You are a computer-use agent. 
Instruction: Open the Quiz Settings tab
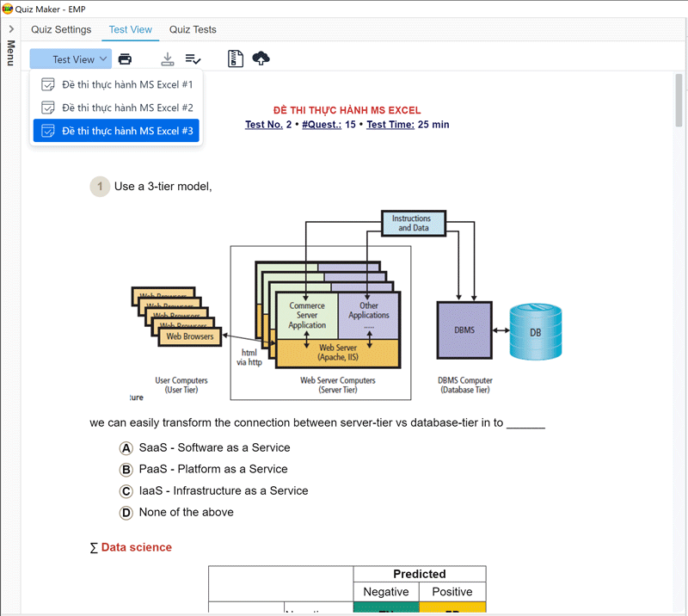click(x=61, y=29)
